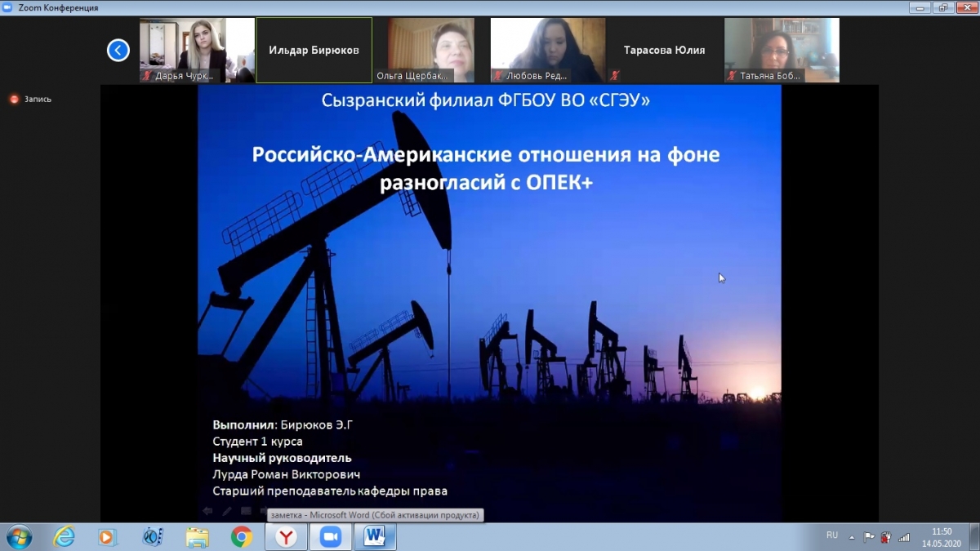Click muted mic icon of Дарья Чурк...
Image resolution: width=980 pixels, height=551 pixels.
pyautogui.click(x=147, y=76)
